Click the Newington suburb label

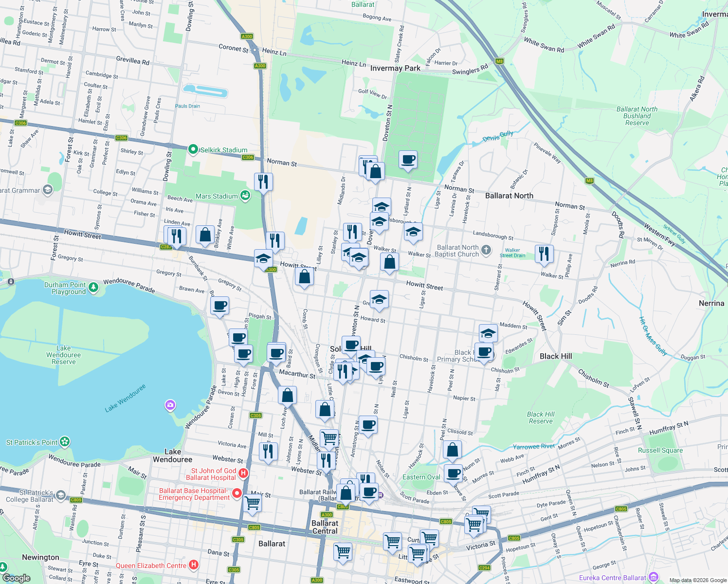coord(40,557)
